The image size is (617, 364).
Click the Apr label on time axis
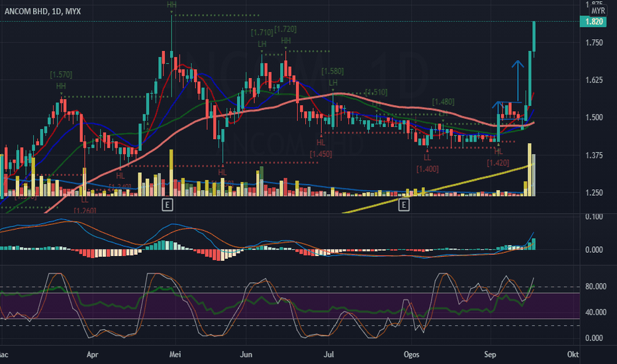coord(92,355)
